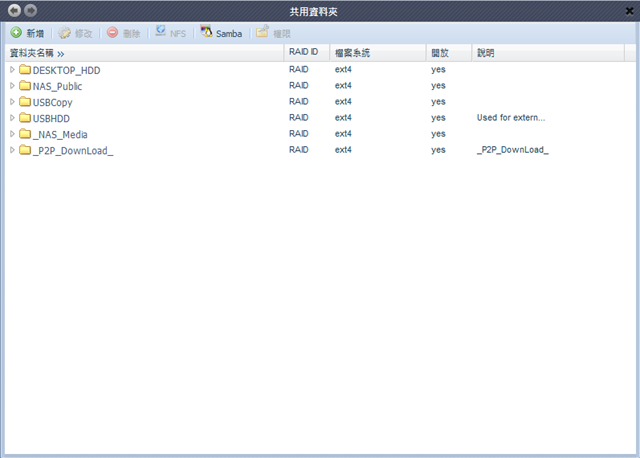This screenshot has height=458, width=640.
Task: Close the 共用資料夾 window
Action: click(x=629, y=11)
